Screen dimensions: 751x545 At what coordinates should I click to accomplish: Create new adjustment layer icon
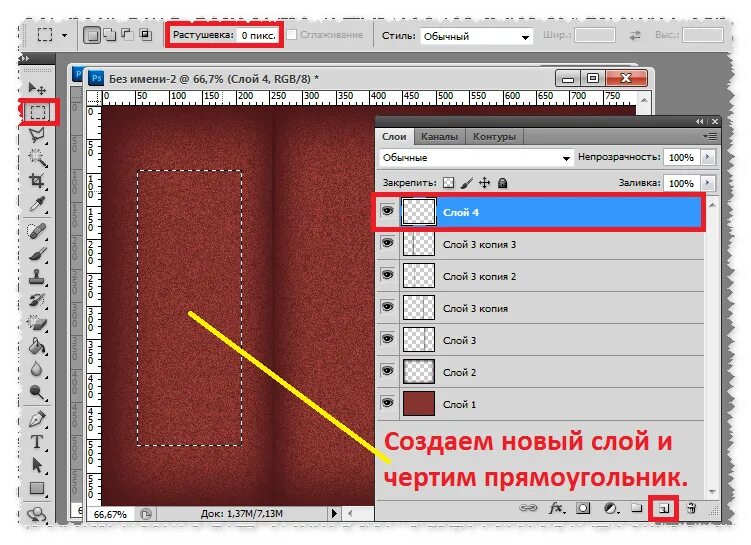tap(610, 508)
